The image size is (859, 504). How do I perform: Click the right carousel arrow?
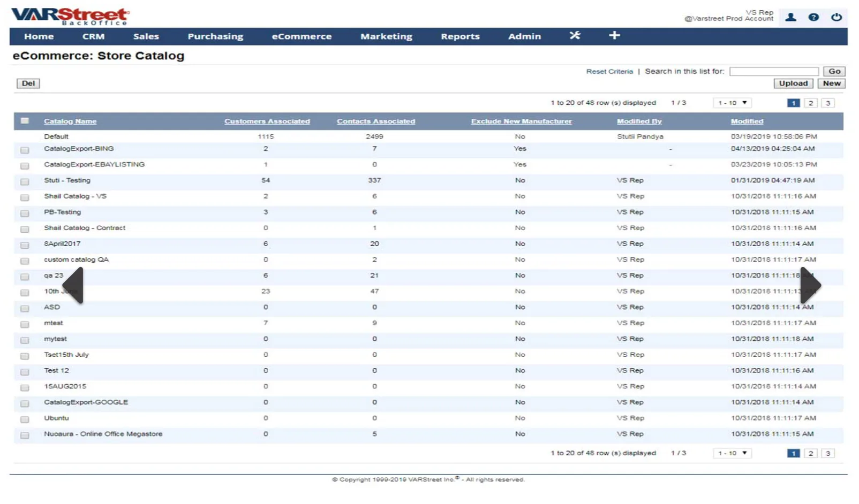(811, 285)
